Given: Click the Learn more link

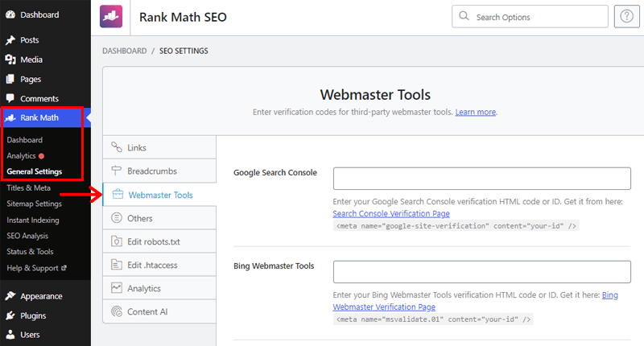Looking at the screenshot, I should (x=476, y=112).
